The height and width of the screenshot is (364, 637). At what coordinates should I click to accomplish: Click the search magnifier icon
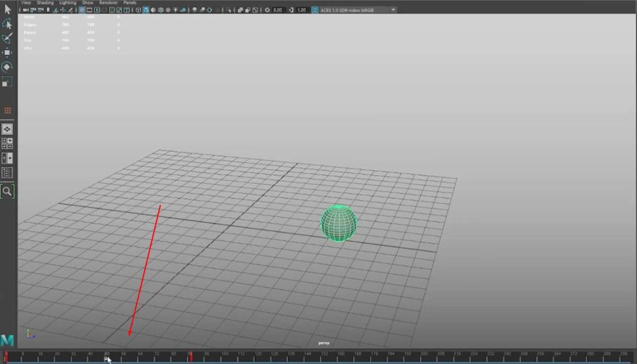click(x=7, y=191)
